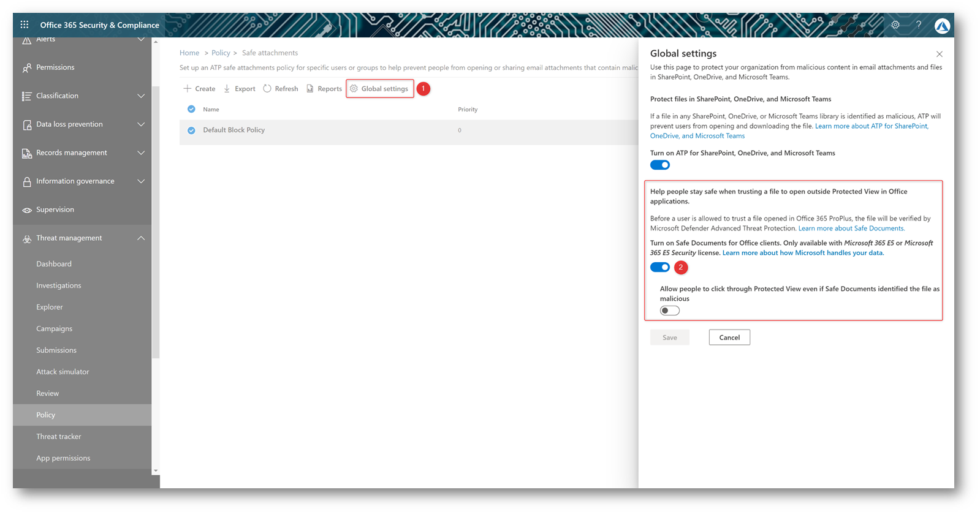Click the Permissions label in sidebar

[55, 67]
